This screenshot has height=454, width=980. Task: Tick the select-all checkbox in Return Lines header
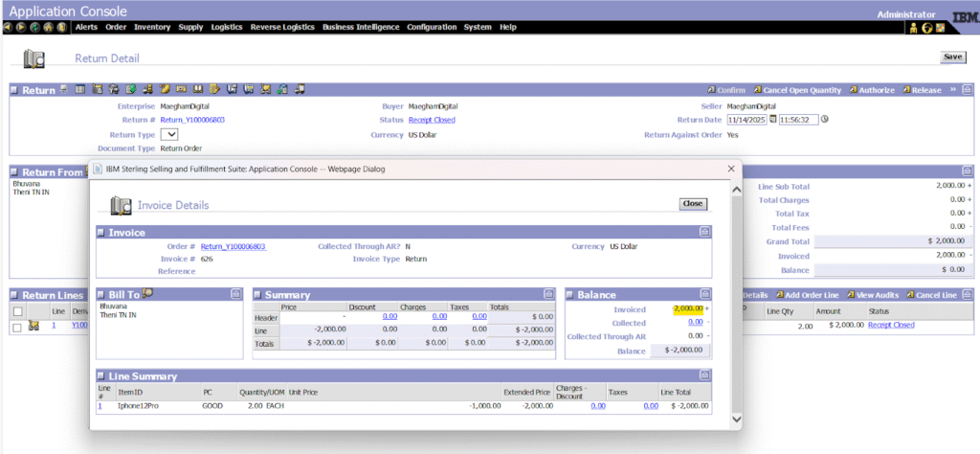point(17,311)
